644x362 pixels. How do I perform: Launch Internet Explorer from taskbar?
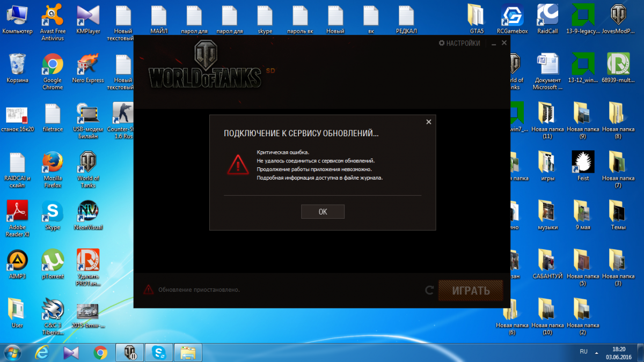(x=42, y=352)
